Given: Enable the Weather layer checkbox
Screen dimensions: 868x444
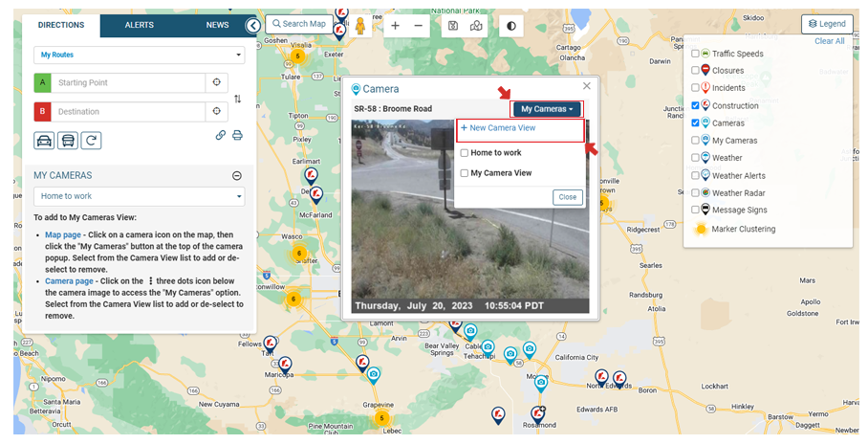Looking at the screenshot, I should pyautogui.click(x=695, y=158).
